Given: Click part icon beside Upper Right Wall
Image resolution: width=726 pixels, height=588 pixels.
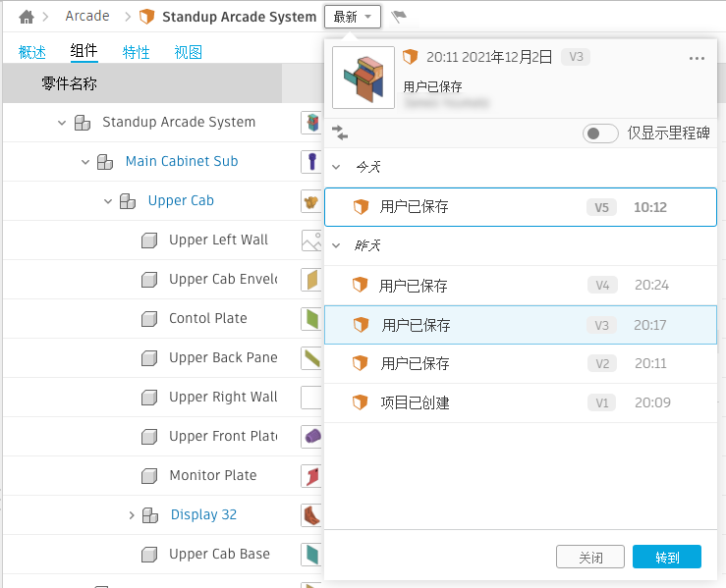Looking at the screenshot, I should 149,398.
